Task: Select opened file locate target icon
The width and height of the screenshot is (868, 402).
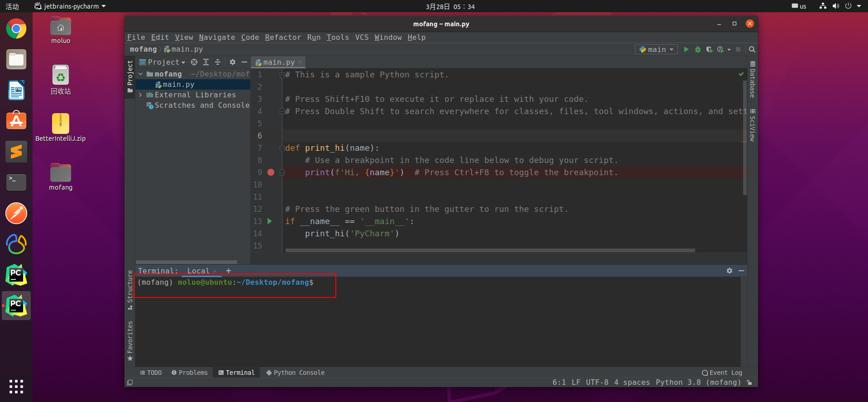Action: point(194,62)
